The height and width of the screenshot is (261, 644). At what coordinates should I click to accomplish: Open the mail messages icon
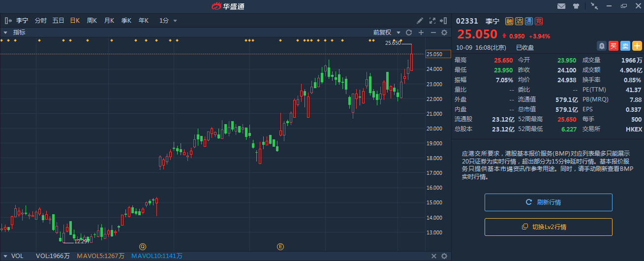click(x=561, y=6)
